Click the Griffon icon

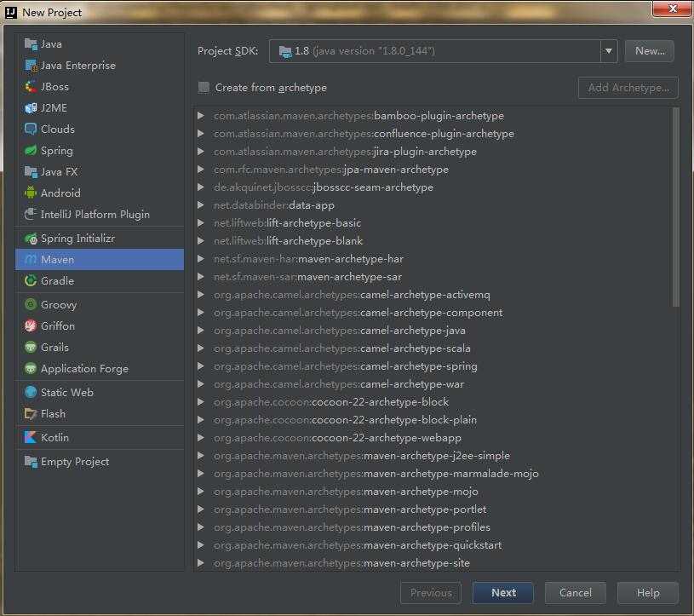coord(31,326)
